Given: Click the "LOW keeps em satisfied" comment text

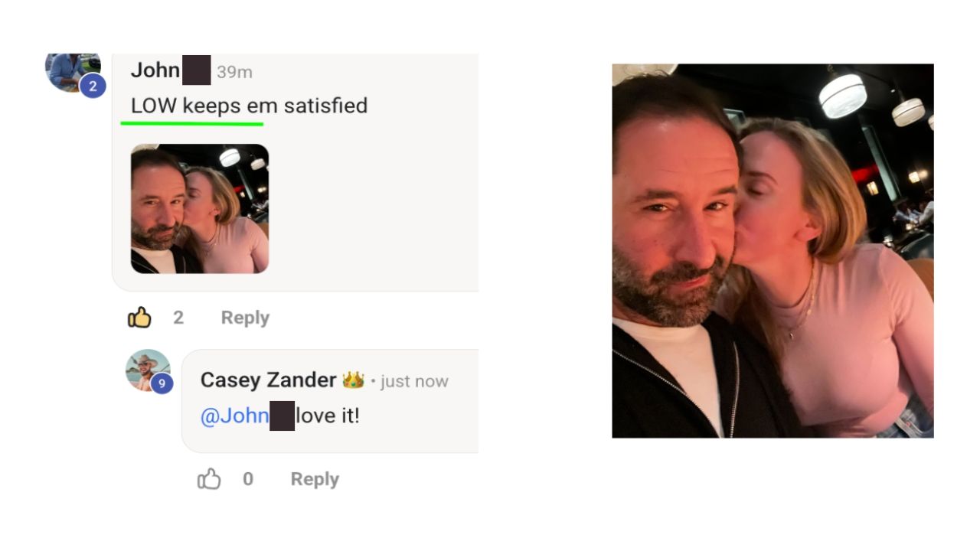Looking at the screenshot, I should [249, 106].
